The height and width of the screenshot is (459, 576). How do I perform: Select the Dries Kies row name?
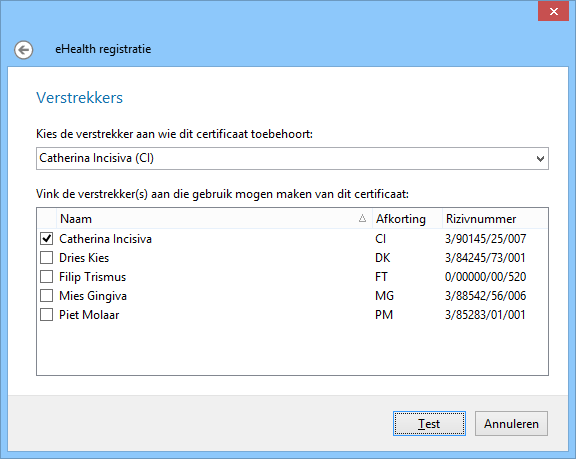pyautogui.click(x=84, y=258)
